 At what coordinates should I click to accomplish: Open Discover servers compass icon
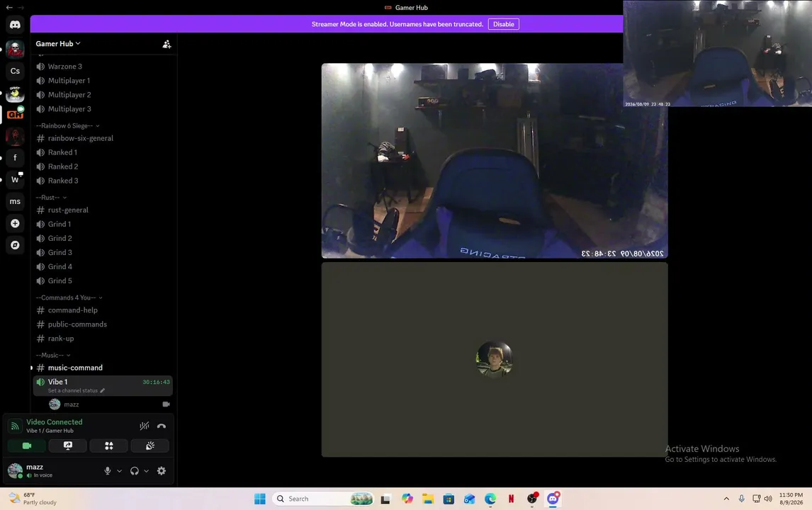point(15,245)
